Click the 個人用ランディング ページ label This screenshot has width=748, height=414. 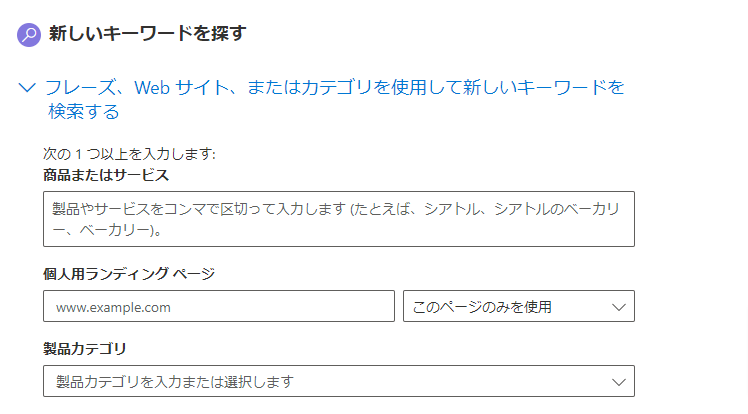pyautogui.click(x=129, y=273)
